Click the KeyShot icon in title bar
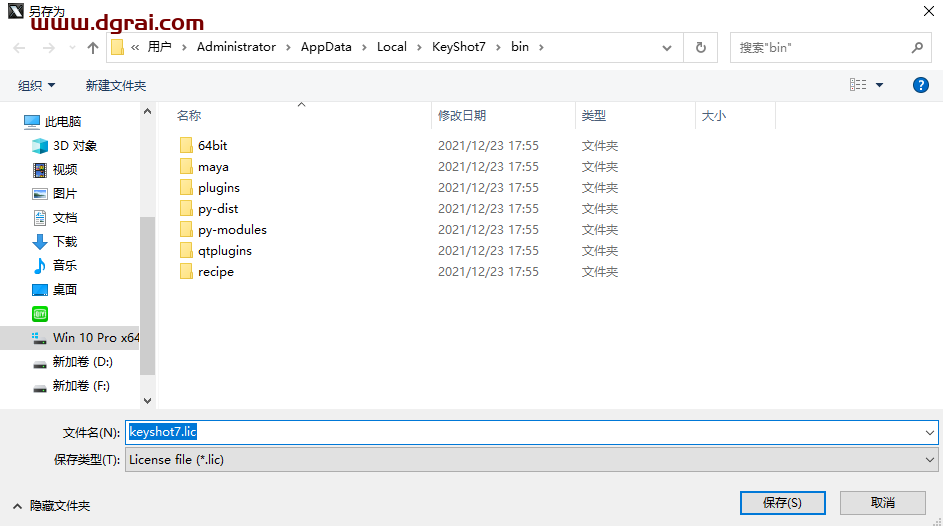Image resolution: width=943 pixels, height=526 pixels. click(x=16, y=10)
